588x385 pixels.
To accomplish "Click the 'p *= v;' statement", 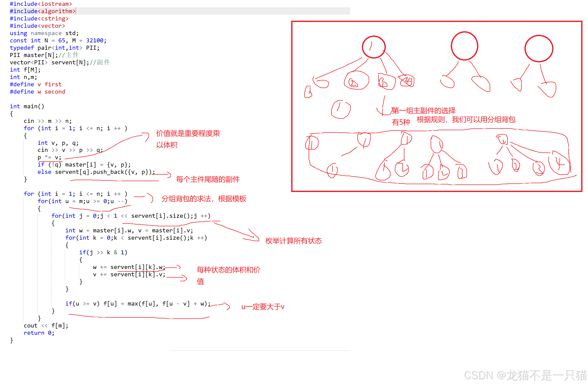I will click(49, 157).
